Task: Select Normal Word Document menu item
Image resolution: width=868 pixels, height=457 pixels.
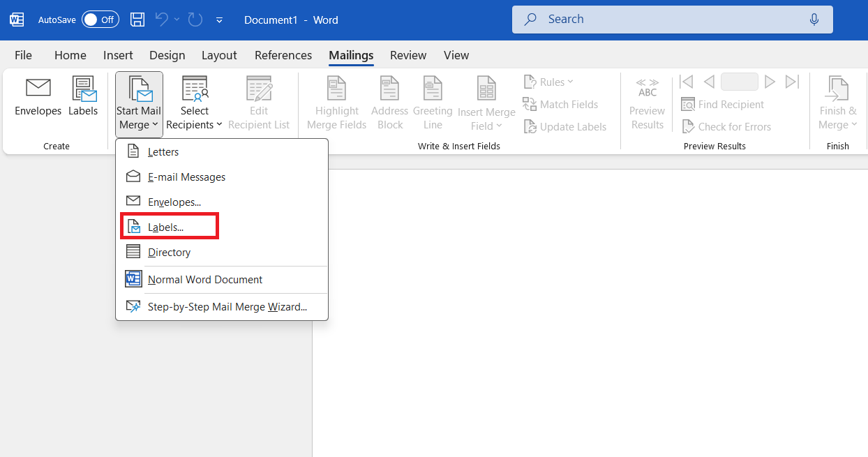Action: [x=222, y=280]
